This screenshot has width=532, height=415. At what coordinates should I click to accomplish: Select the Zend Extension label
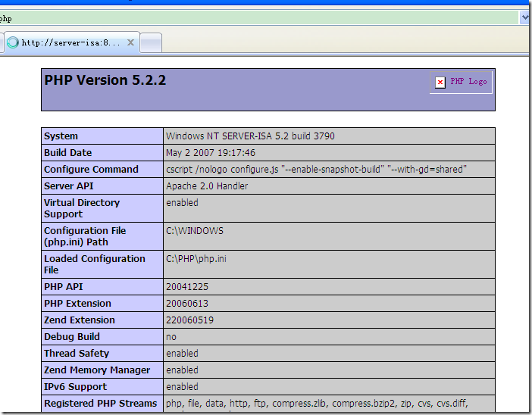pos(80,320)
